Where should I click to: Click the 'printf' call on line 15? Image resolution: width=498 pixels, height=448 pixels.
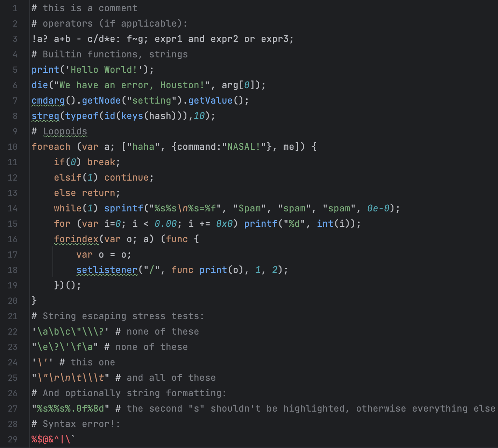pyautogui.click(x=261, y=224)
